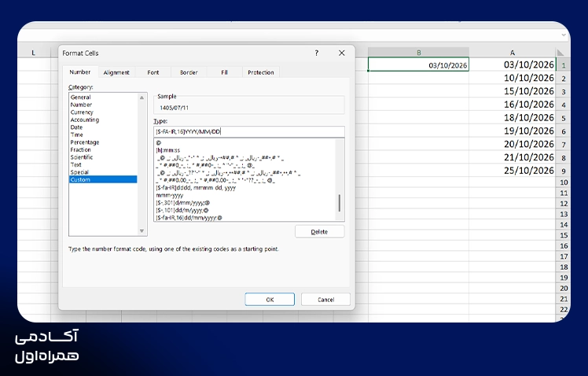The width and height of the screenshot is (588, 376).
Task: Open the Font tab
Action: pos(153,72)
